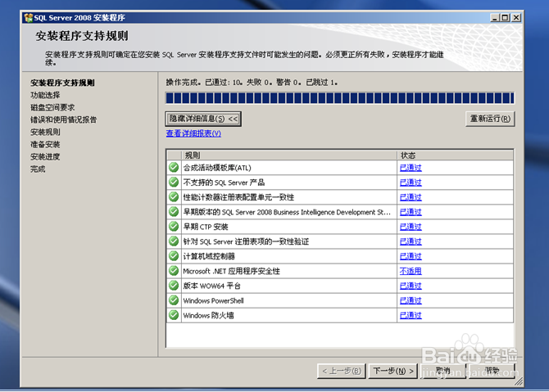Screen dimensions: 549x392
Task: Click the 帮助 help button
Action: [x=492, y=371]
